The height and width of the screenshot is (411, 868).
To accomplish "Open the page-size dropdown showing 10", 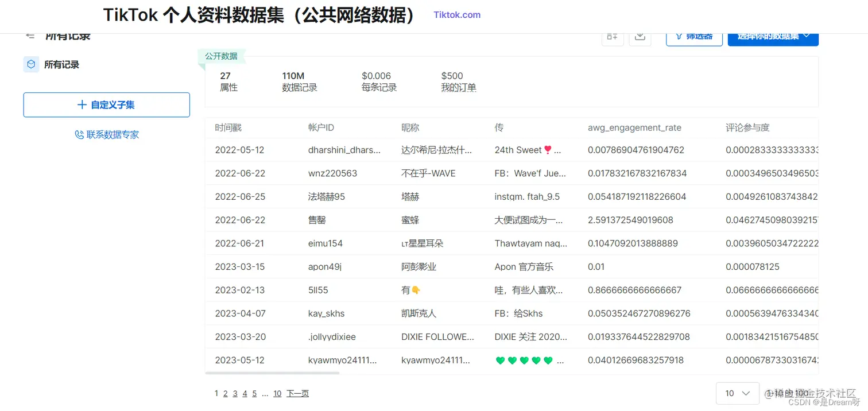I will click(737, 393).
